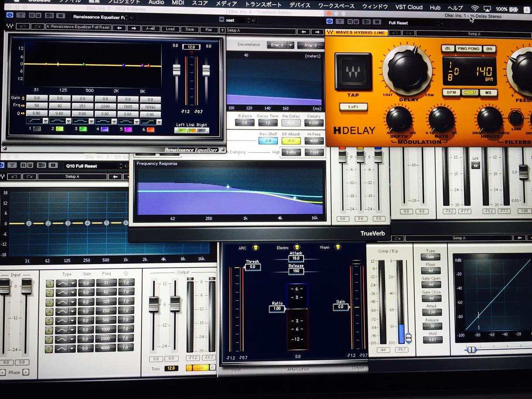Go to next preset in Renaissance Equalizer

134,28
